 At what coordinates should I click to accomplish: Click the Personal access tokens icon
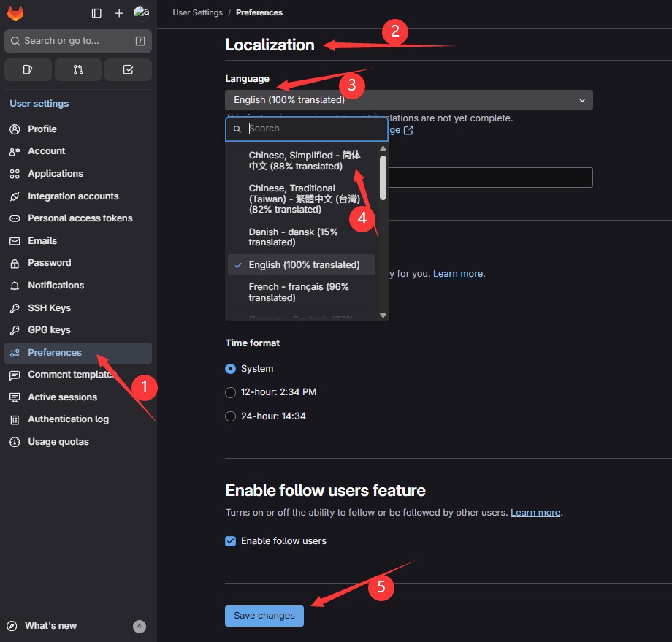coord(15,218)
